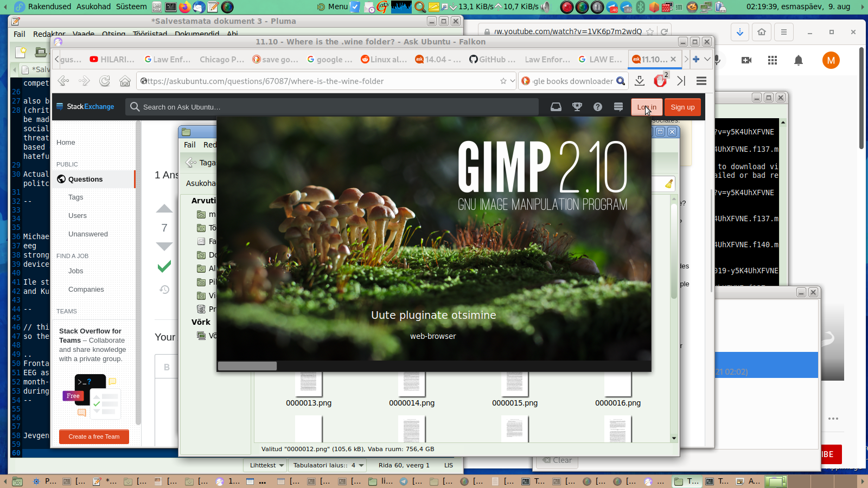The width and height of the screenshot is (868, 488).
Task: Open the Unanswered link in sidebar
Action: point(88,234)
